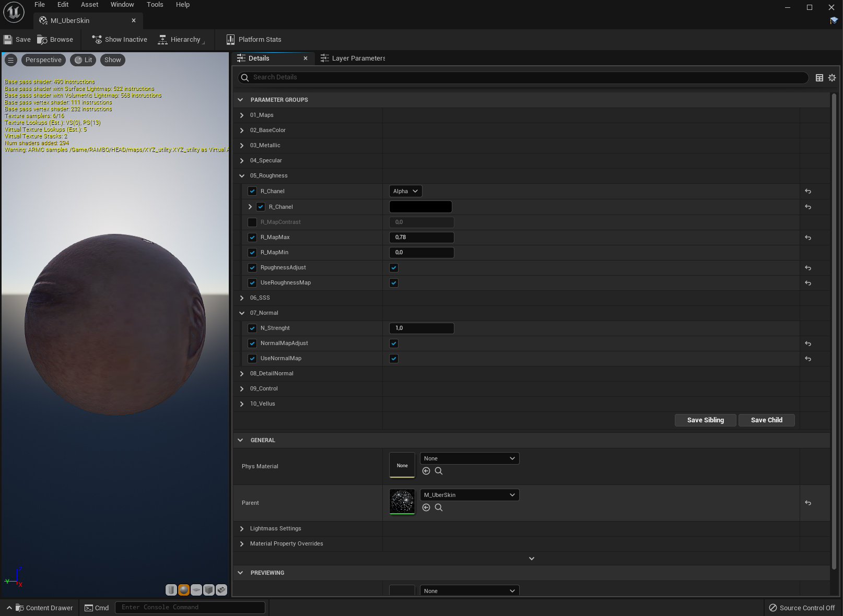Toggle the NormalMapAdjust value checkbox
Viewport: 843px width, 616px height.
point(394,343)
